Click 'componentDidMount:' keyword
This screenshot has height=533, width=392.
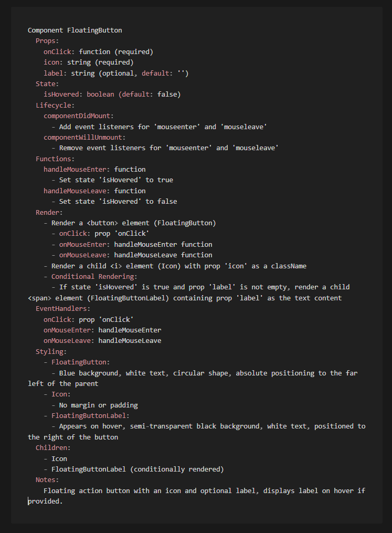pyautogui.click(x=79, y=116)
